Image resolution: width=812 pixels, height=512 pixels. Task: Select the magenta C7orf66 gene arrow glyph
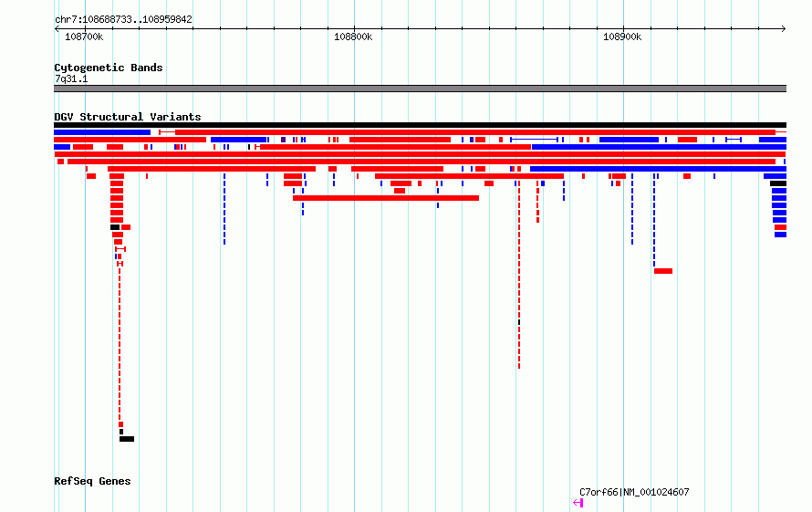(578, 502)
